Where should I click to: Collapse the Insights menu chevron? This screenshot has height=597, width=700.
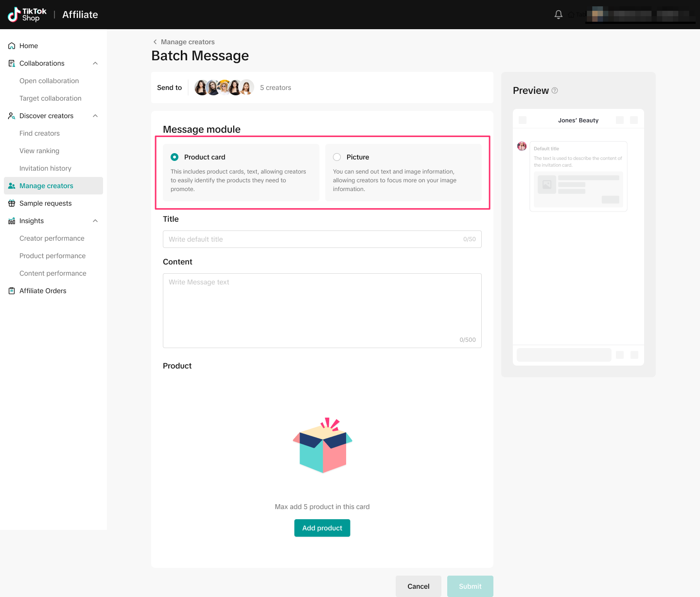pyautogui.click(x=95, y=221)
